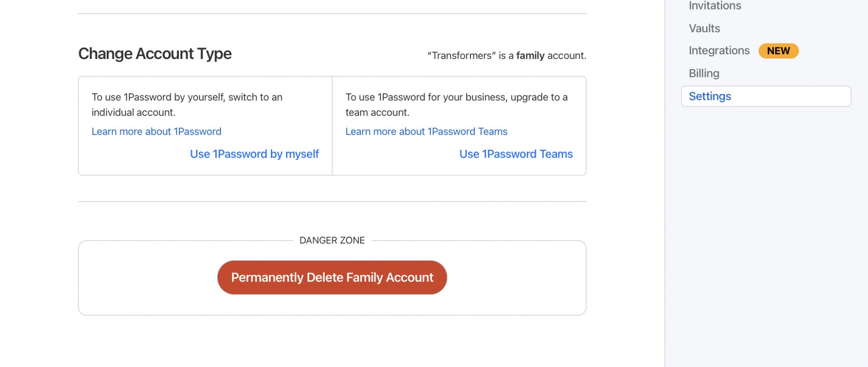Open the Settings sidebar item

click(x=766, y=96)
